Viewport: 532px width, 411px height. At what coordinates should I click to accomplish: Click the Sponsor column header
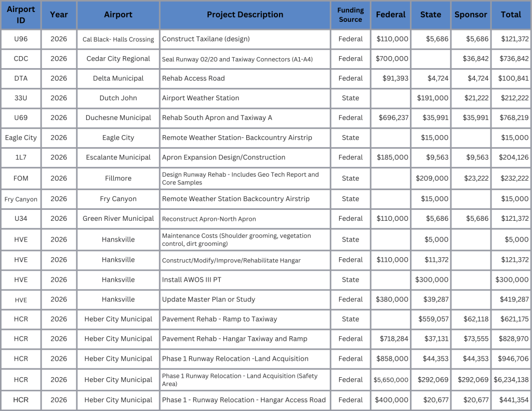point(471,15)
